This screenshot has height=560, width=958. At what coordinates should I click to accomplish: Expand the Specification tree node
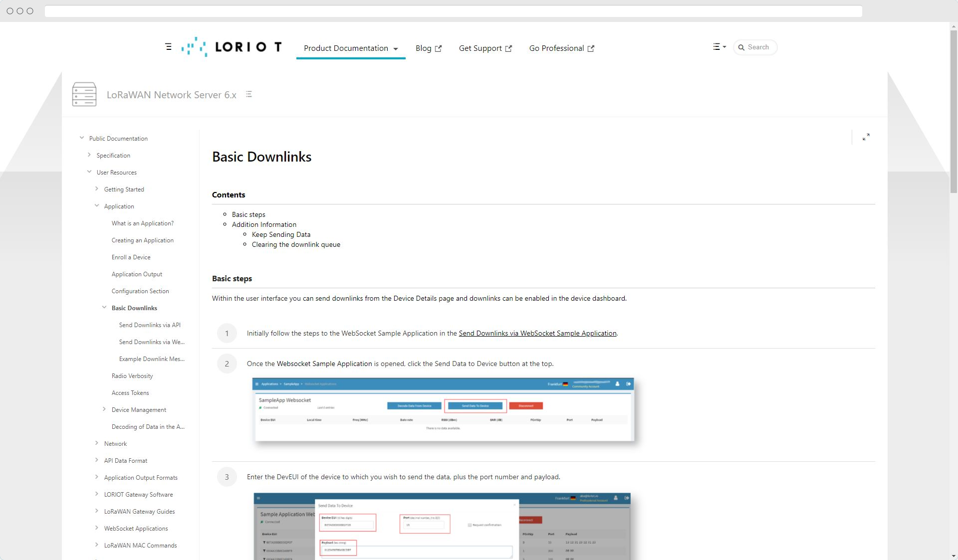pyautogui.click(x=89, y=155)
